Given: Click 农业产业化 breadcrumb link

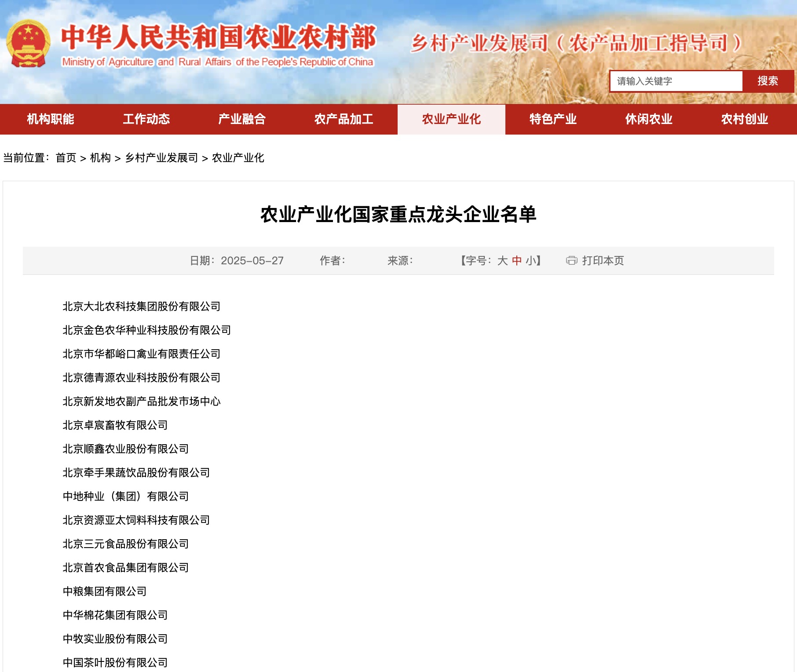Looking at the screenshot, I should [x=238, y=158].
